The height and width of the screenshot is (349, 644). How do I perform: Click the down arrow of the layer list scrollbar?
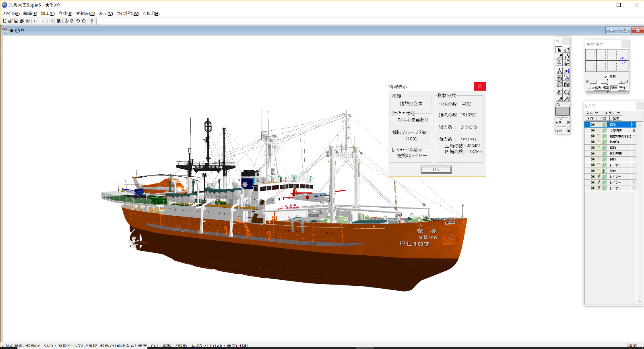640,301
